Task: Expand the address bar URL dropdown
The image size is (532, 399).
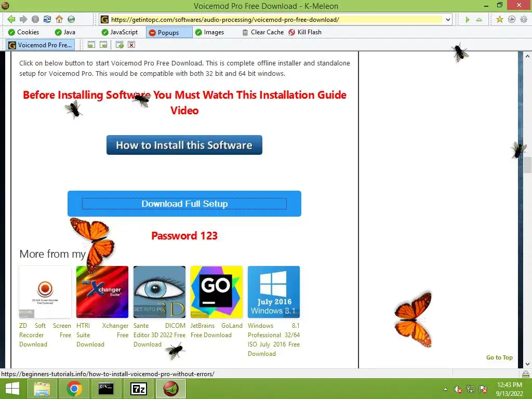Action: [448, 20]
